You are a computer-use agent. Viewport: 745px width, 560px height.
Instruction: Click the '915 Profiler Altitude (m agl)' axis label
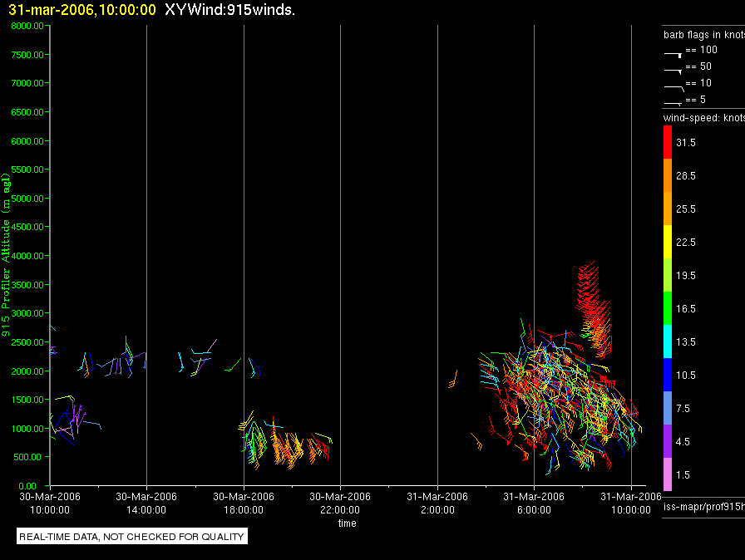coord(6,255)
